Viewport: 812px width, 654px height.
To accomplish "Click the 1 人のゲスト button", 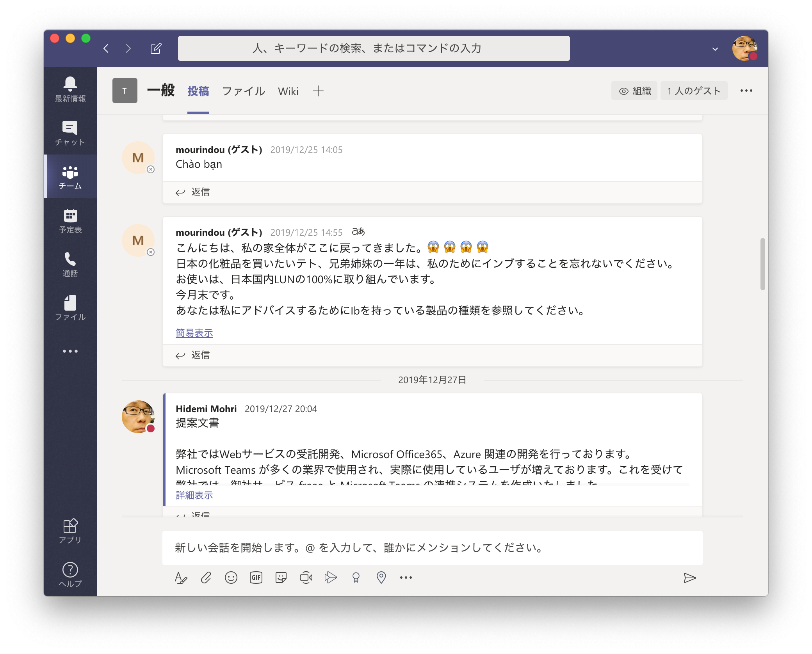I will (694, 91).
